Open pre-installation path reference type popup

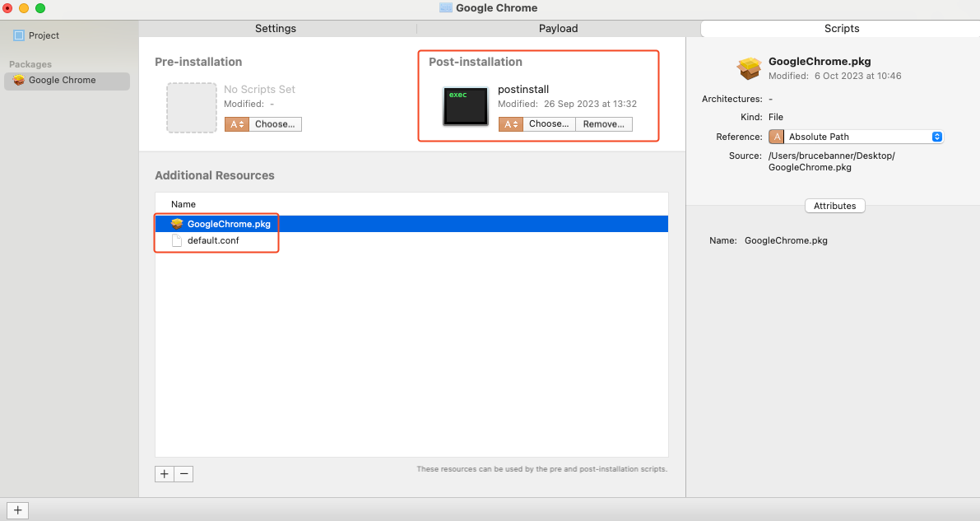click(x=235, y=124)
